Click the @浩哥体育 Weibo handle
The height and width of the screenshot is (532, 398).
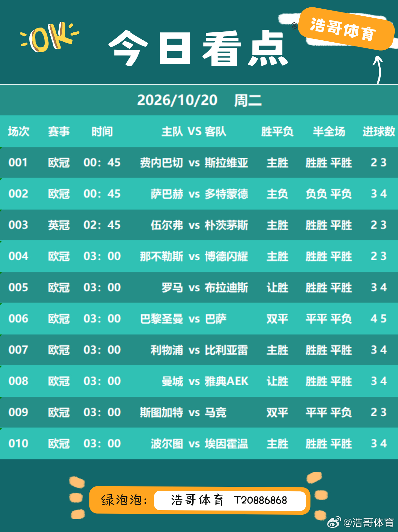coord(369,522)
